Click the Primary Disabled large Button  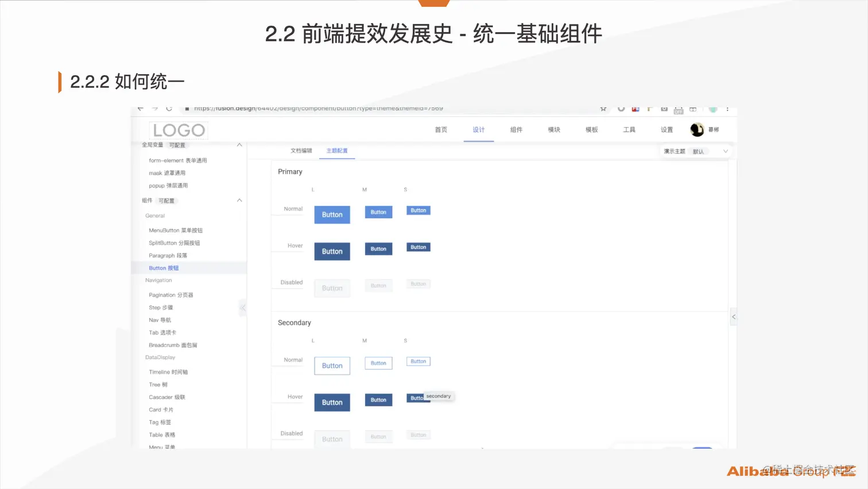click(x=332, y=288)
